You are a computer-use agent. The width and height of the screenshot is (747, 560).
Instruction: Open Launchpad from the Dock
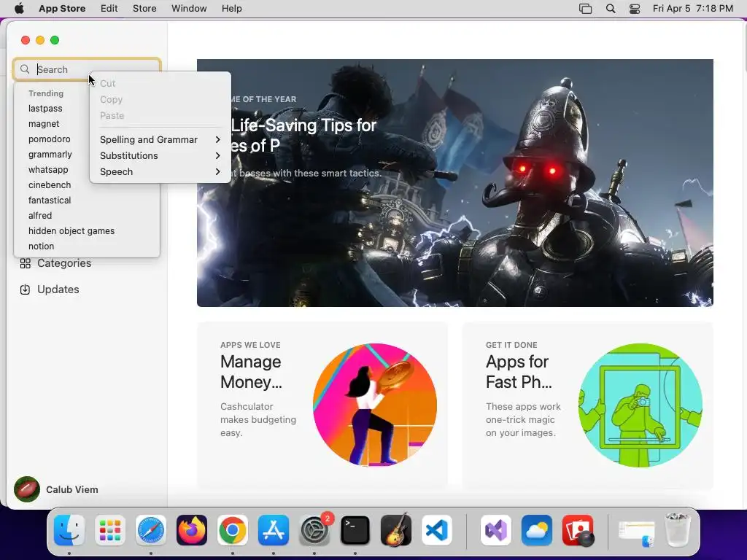tap(110, 530)
